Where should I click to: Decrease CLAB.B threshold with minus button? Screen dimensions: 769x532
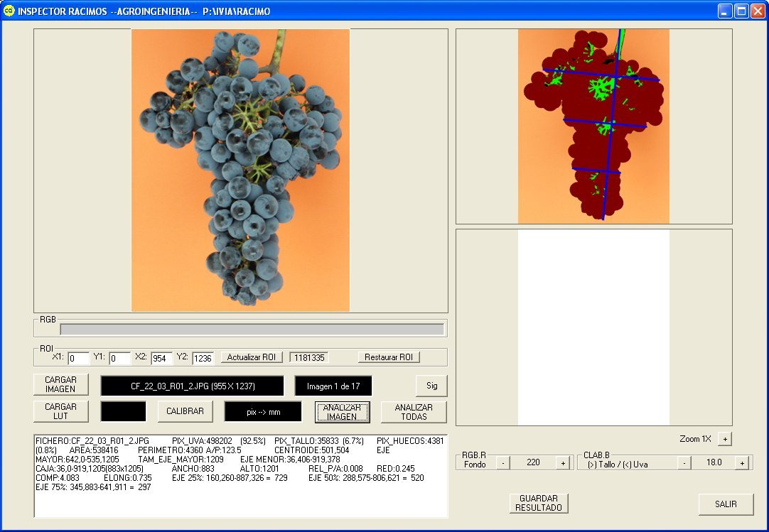coord(684,462)
